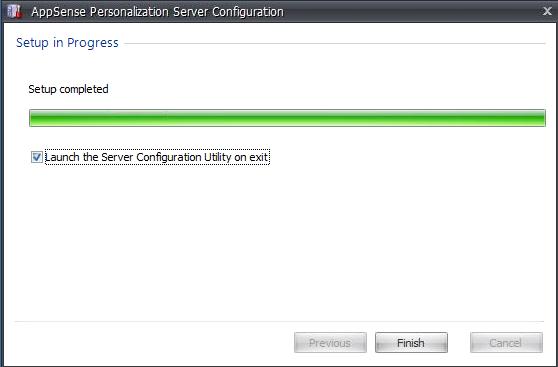Screen dimensions: 558x367
Task: Click the window title bar text
Action: click(157, 12)
